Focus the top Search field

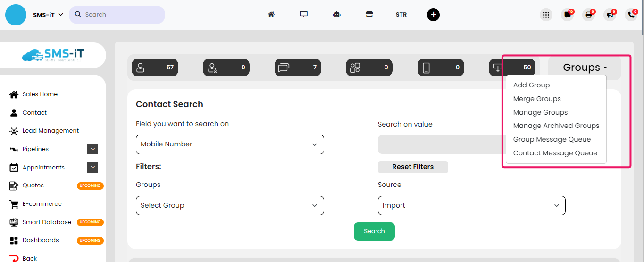(x=117, y=15)
